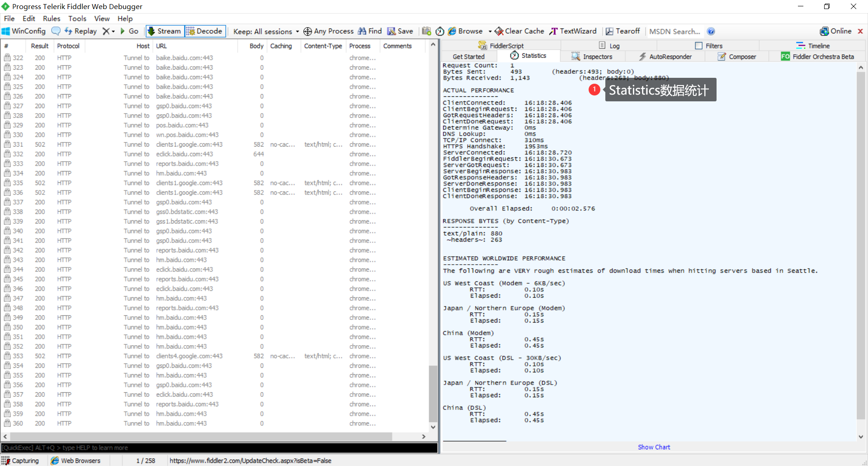Image resolution: width=868 pixels, height=466 pixels.
Task: Click Web Browsers process filter
Action: [x=75, y=461]
